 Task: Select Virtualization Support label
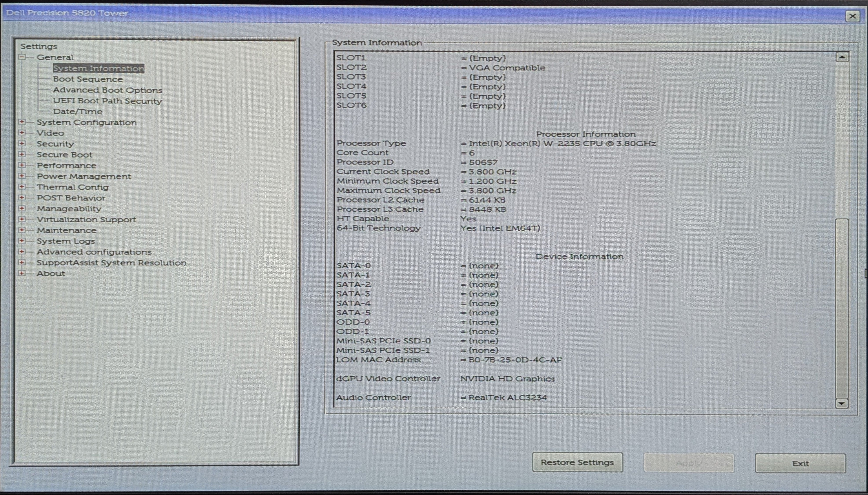[x=86, y=220]
